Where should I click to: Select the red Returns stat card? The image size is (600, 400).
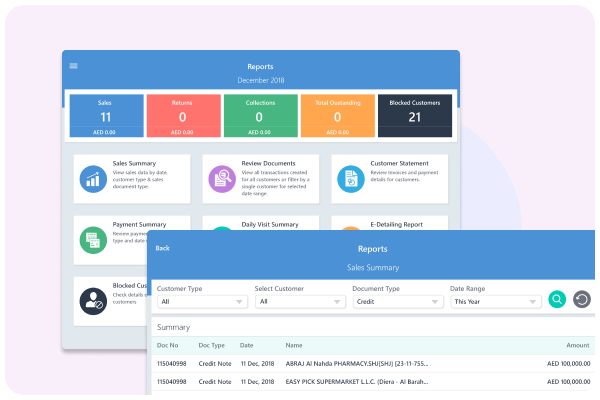[183, 116]
